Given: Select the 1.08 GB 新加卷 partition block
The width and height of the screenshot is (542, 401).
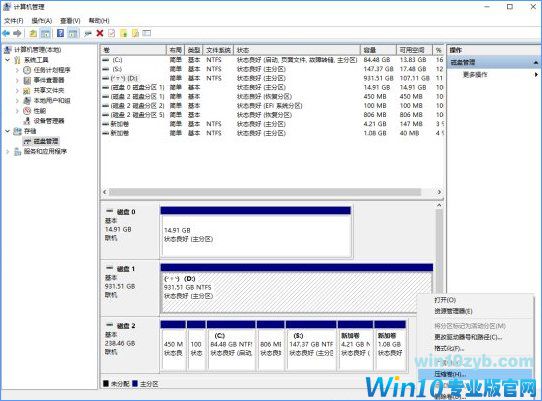Looking at the screenshot, I should coord(390,345).
